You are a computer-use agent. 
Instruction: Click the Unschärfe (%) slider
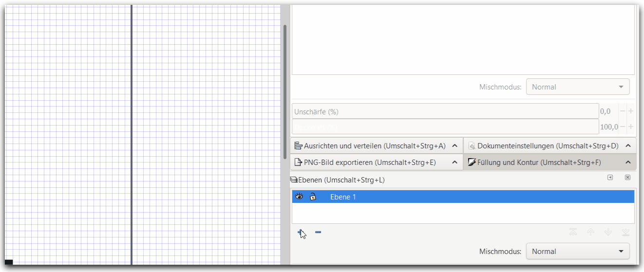tap(445, 111)
